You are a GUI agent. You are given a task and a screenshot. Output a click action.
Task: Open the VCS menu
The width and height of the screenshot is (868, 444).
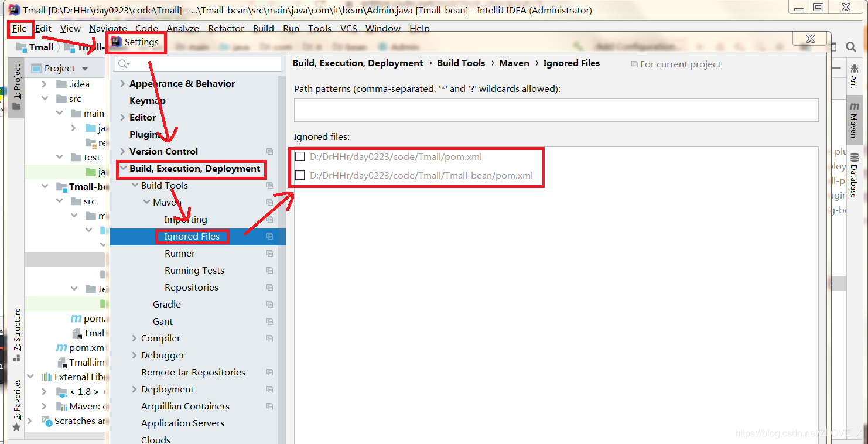[348, 28]
